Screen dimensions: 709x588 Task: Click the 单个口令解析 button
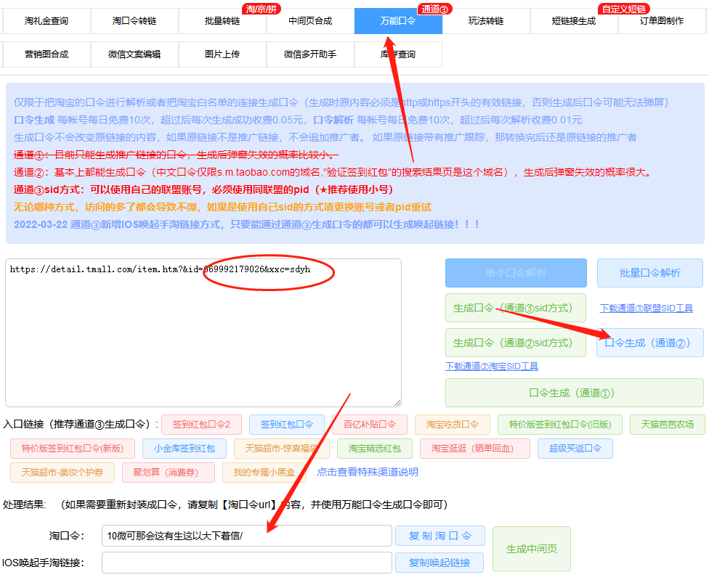click(516, 273)
